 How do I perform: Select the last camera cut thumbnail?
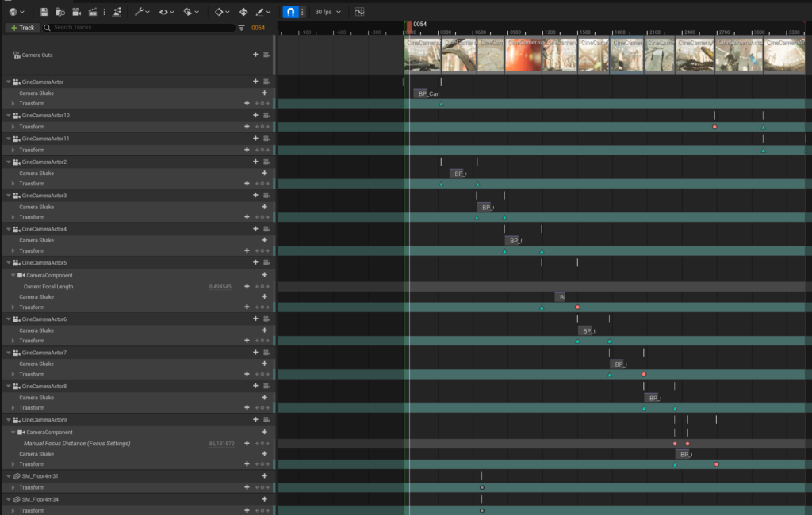(784, 55)
